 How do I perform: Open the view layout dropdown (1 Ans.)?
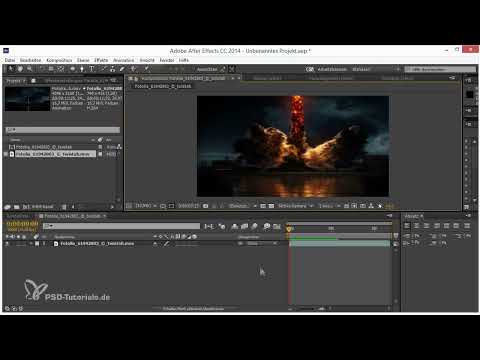pos(329,206)
